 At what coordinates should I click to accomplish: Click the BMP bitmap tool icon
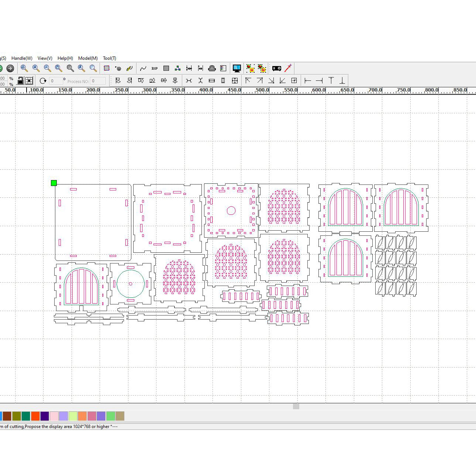[154, 68]
